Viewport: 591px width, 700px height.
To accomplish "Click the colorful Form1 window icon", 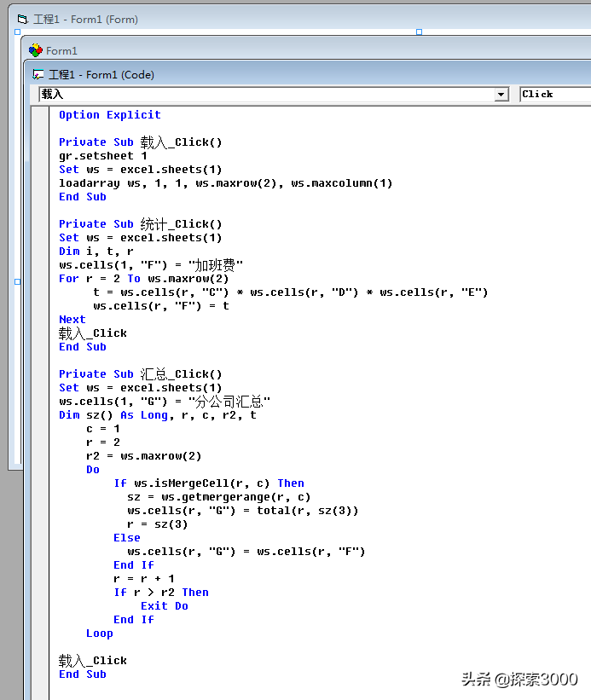I will tap(36, 50).
